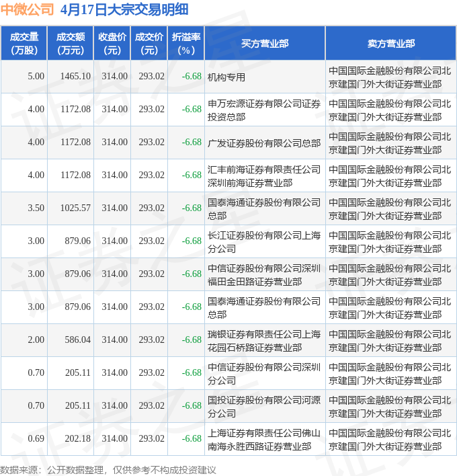This screenshot has width=457, height=476.
Task: Click the 广发证券股份有限公司总部 cell
Action: click(x=264, y=143)
